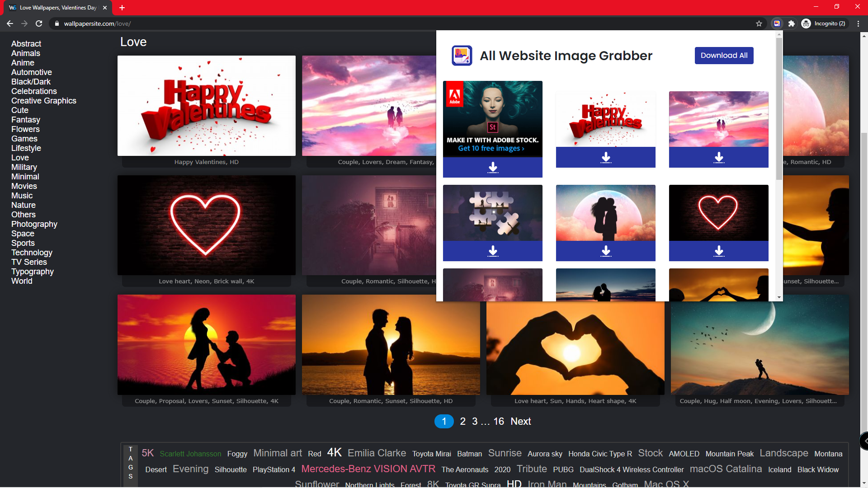Download the puzzle pieces image via its download icon
The image size is (868, 488).
tap(493, 251)
